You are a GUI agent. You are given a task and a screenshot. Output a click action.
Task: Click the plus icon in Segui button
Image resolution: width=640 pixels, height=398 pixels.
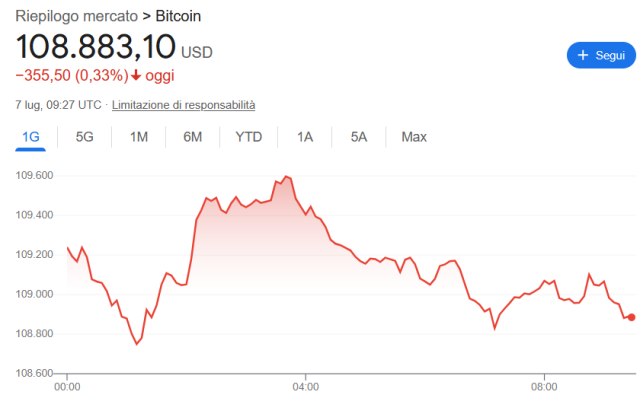coord(583,55)
